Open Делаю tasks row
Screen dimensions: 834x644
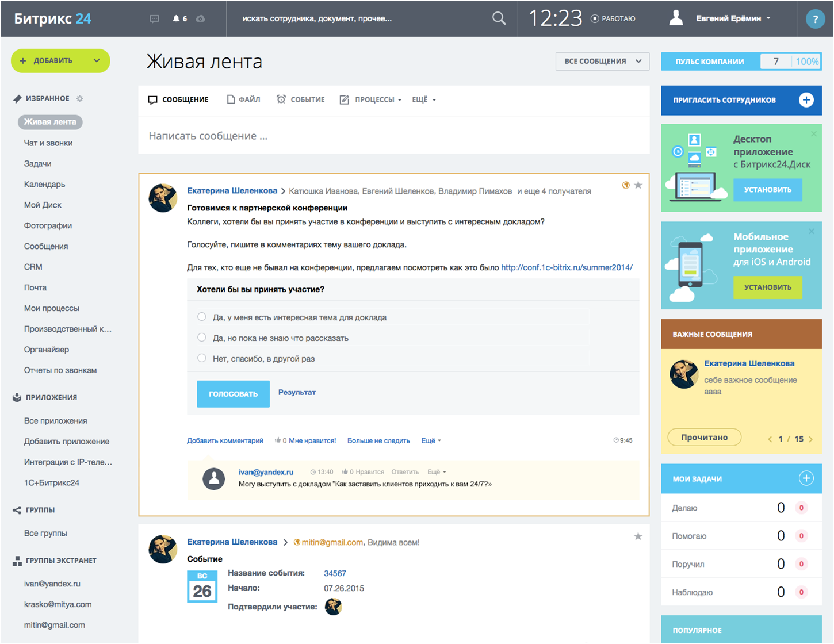741,508
